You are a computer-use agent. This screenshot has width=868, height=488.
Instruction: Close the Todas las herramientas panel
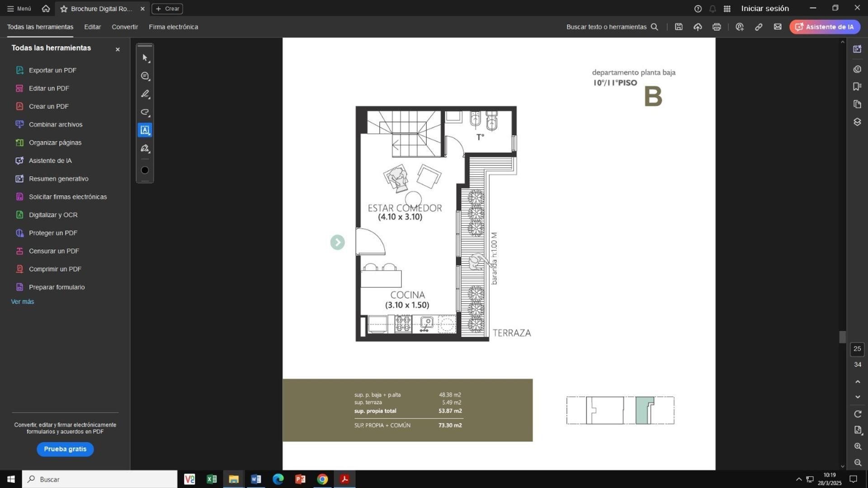click(118, 49)
